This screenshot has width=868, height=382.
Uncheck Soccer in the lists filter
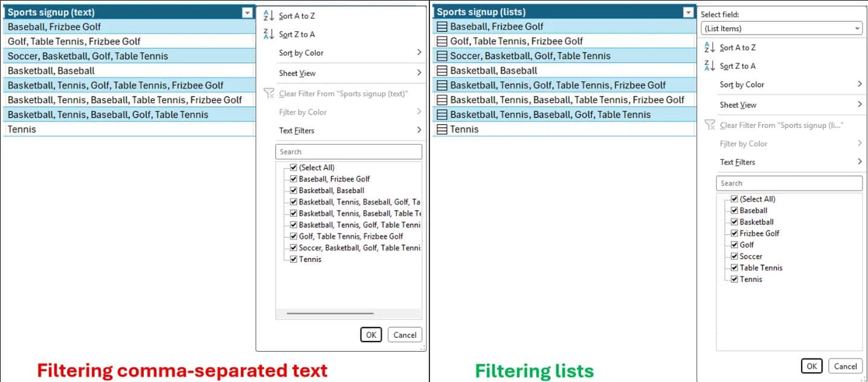[x=735, y=256]
